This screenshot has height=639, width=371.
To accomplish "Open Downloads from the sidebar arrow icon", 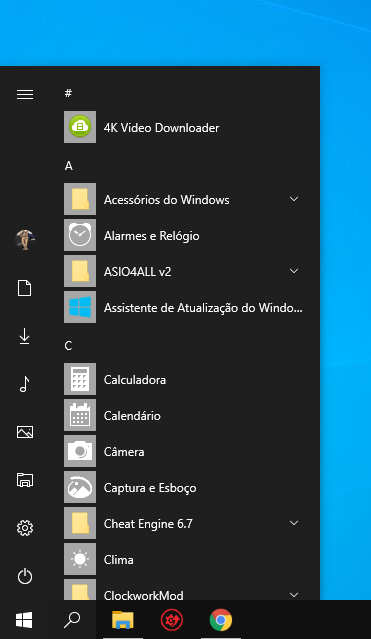I will click(x=24, y=336).
